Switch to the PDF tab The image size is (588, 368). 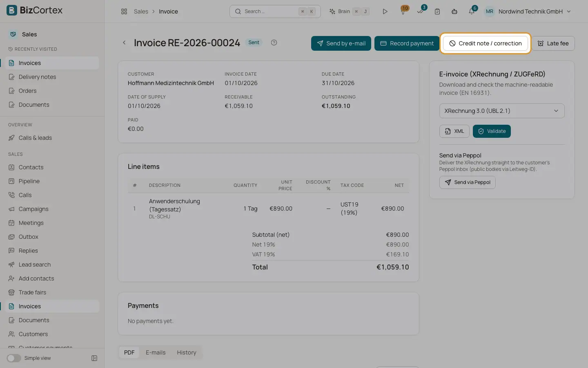coord(129,352)
